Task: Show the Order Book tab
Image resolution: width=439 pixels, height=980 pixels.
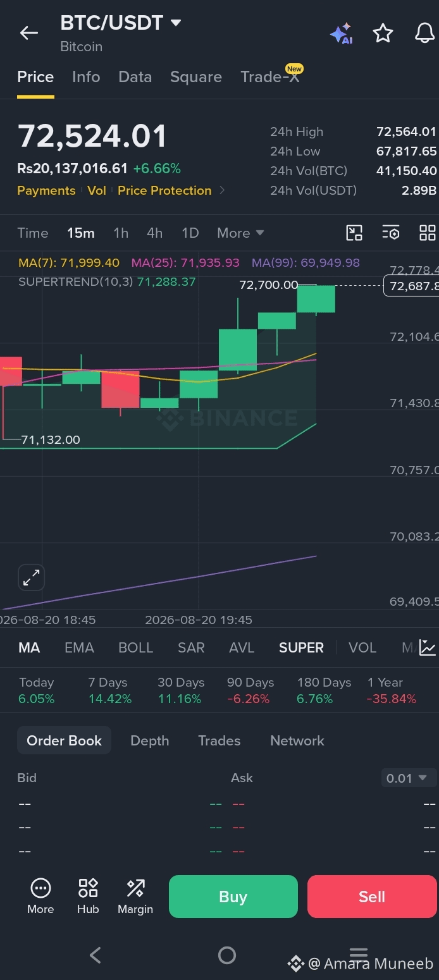Action: tap(64, 740)
